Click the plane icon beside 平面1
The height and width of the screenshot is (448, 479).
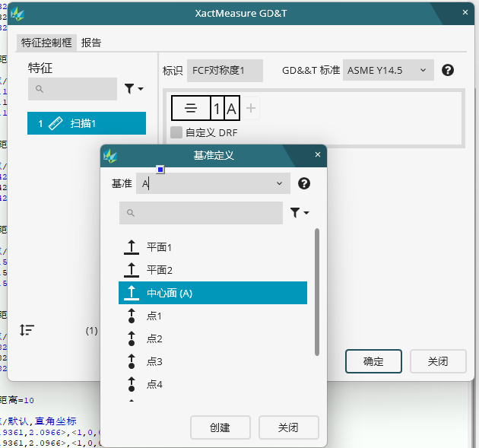132,247
